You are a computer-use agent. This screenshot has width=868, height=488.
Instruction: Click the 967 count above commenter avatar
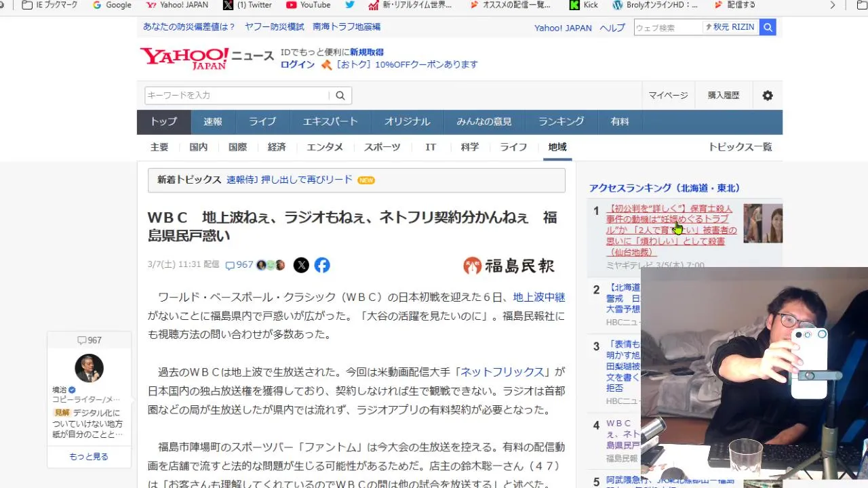pos(89,340)
